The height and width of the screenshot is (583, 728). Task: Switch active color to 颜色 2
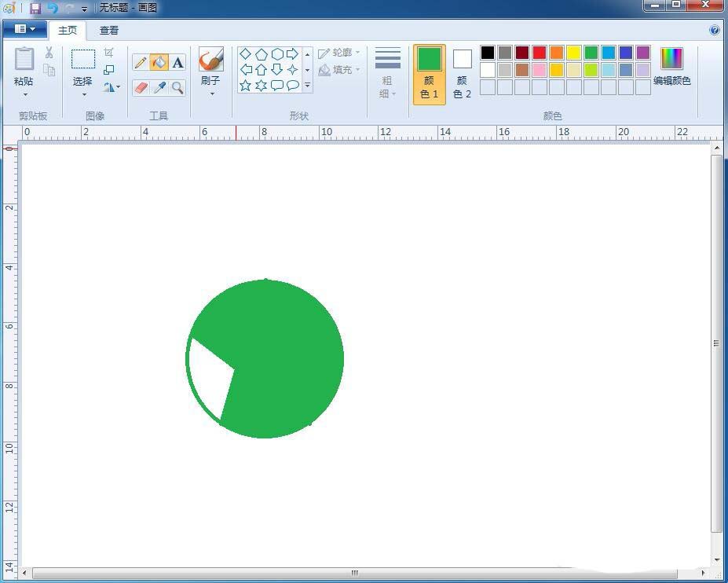tap(463, 73)
